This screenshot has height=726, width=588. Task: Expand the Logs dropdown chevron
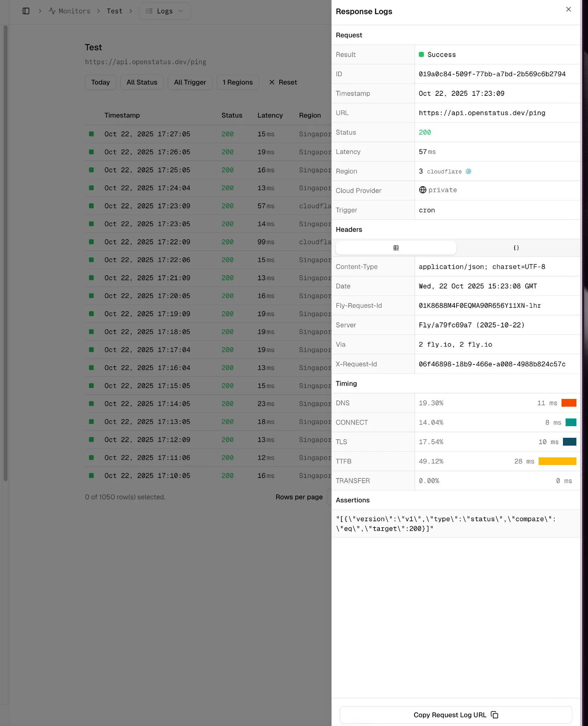(x=181, y=11)
